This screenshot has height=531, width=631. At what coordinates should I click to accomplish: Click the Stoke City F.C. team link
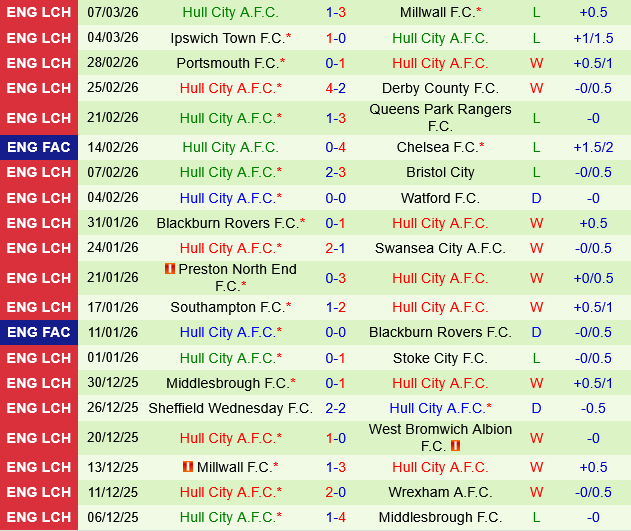click(x=440, y=358)
